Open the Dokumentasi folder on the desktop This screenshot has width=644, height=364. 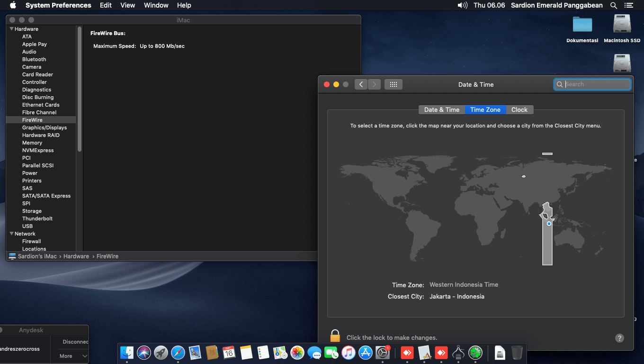582,24
